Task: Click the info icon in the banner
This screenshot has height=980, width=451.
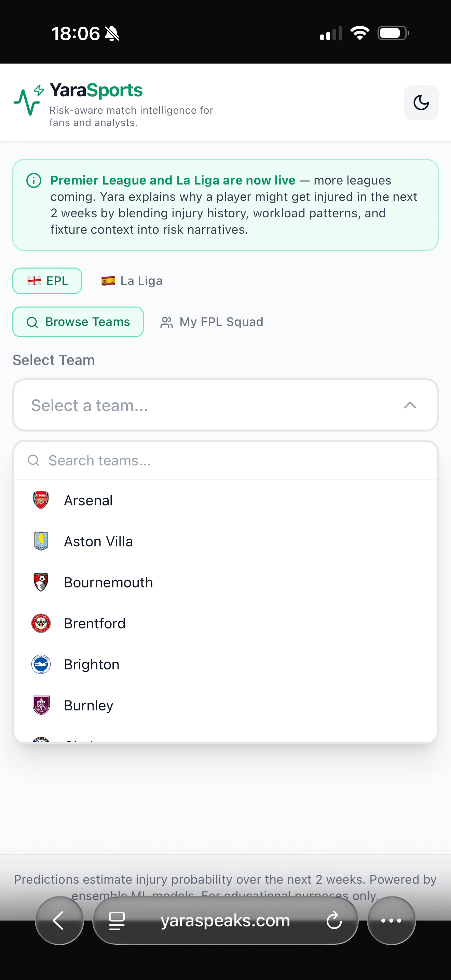Action: click(x=34, y=180)
